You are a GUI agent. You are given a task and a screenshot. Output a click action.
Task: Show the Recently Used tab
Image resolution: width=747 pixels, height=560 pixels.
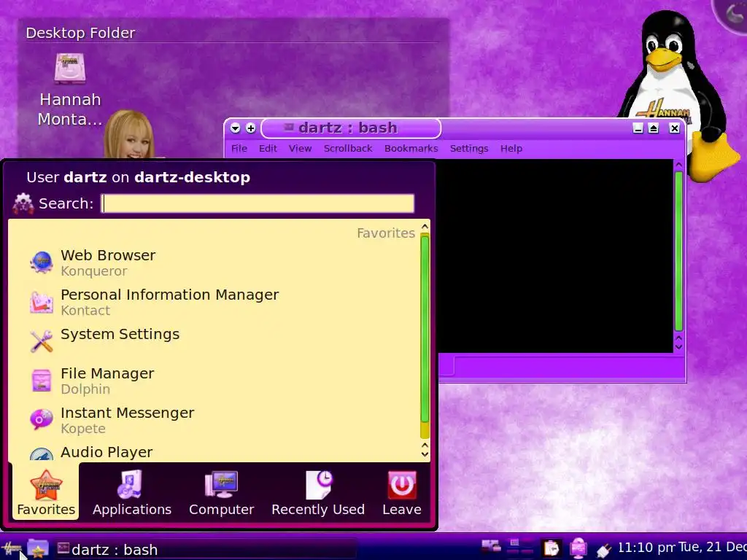318,492
